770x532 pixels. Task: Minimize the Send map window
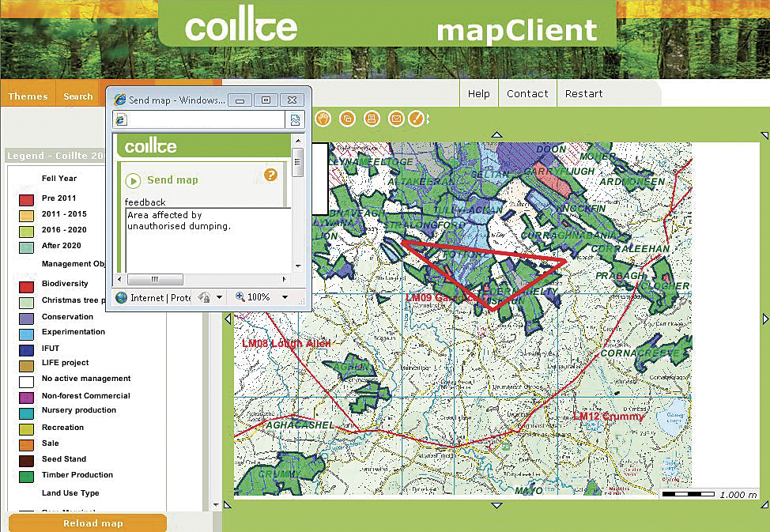coord(240,100)
